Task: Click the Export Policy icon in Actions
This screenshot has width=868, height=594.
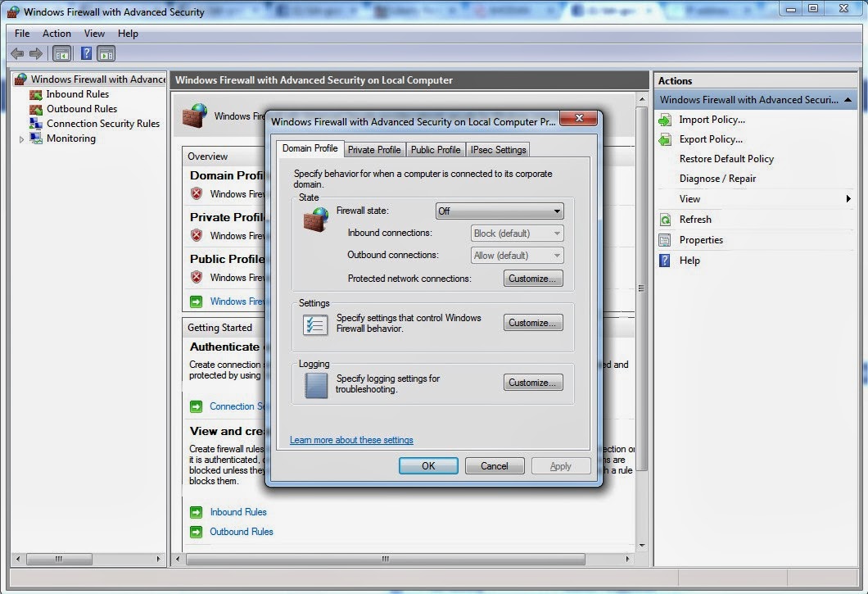Action: pyautogui.click(x=665, y=139)
